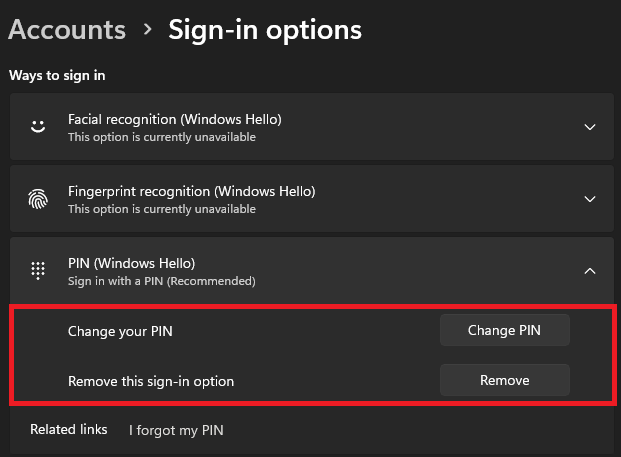Expand the Fingerprint recognition chevron
Screen dimensions: 621x457
[x=590, y=199]
